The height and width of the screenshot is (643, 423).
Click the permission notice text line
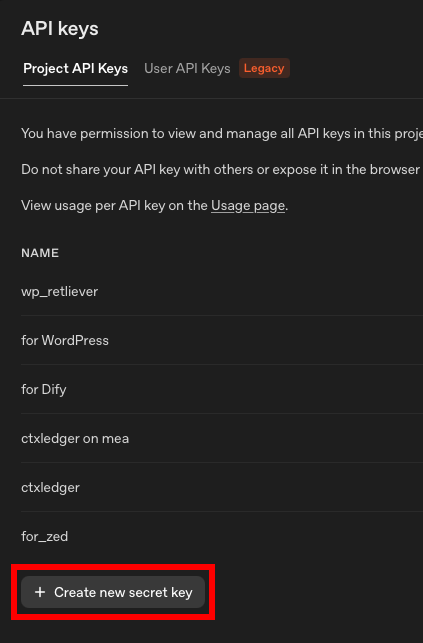[x=222, y=134]
